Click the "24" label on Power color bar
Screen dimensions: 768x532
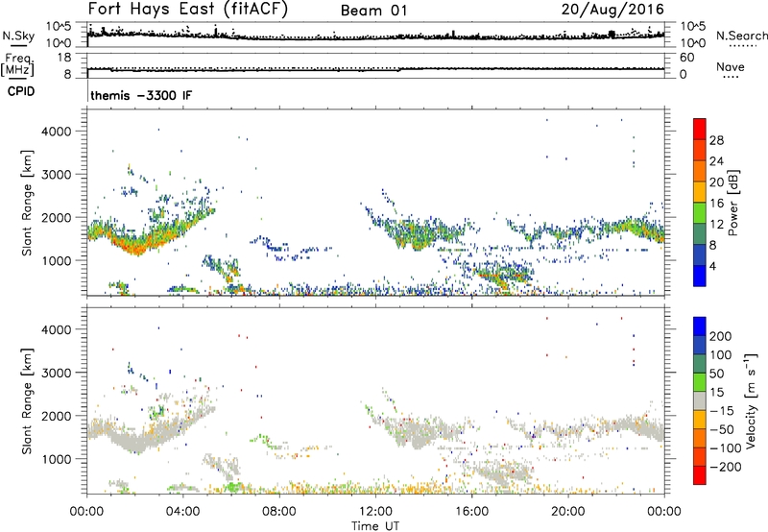click(716, 161)
